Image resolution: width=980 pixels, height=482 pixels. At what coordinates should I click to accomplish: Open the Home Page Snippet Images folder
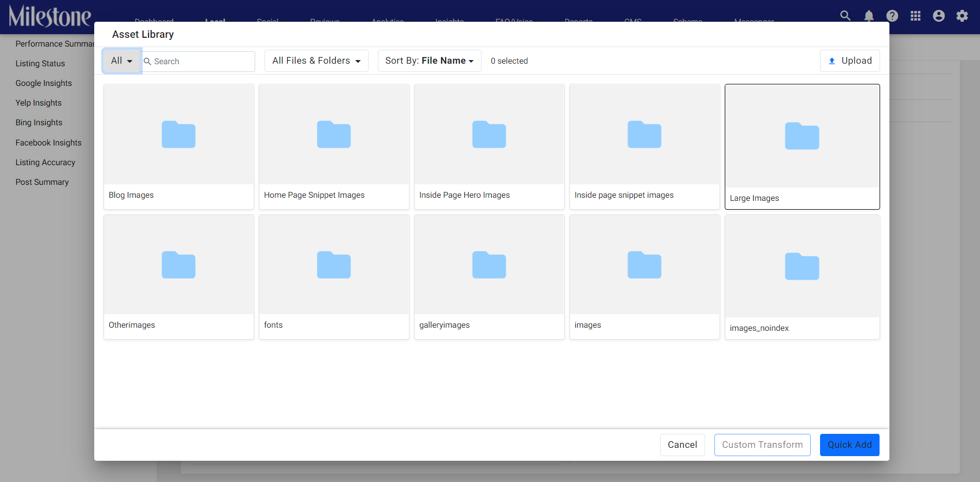coord(334,147)
